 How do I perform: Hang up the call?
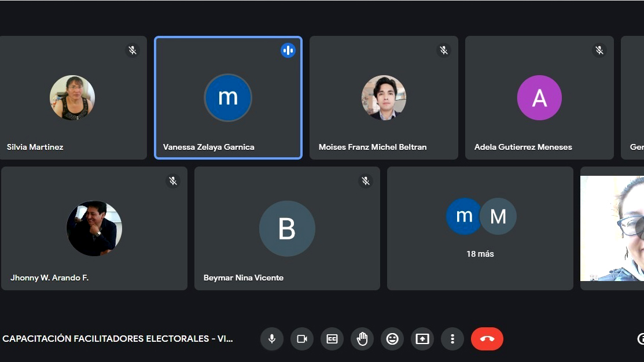[x=487, y=339]
